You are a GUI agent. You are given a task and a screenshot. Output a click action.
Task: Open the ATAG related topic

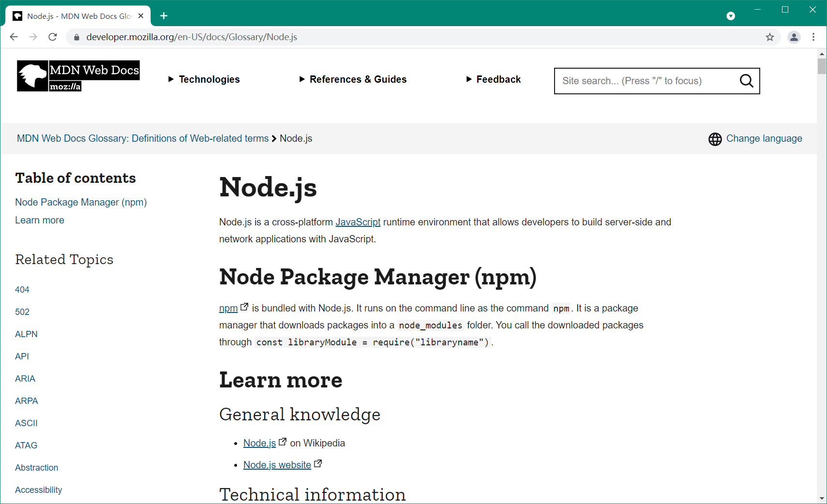point(26,445)
